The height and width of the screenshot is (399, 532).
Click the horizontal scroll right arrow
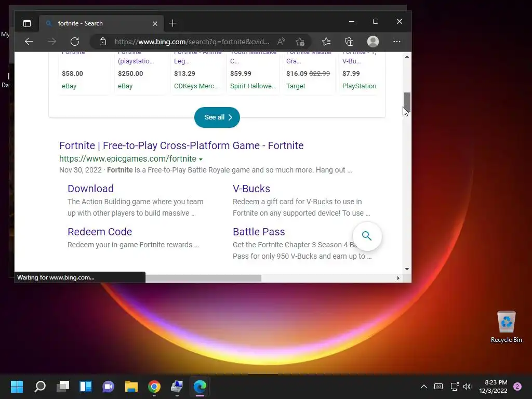398,278
